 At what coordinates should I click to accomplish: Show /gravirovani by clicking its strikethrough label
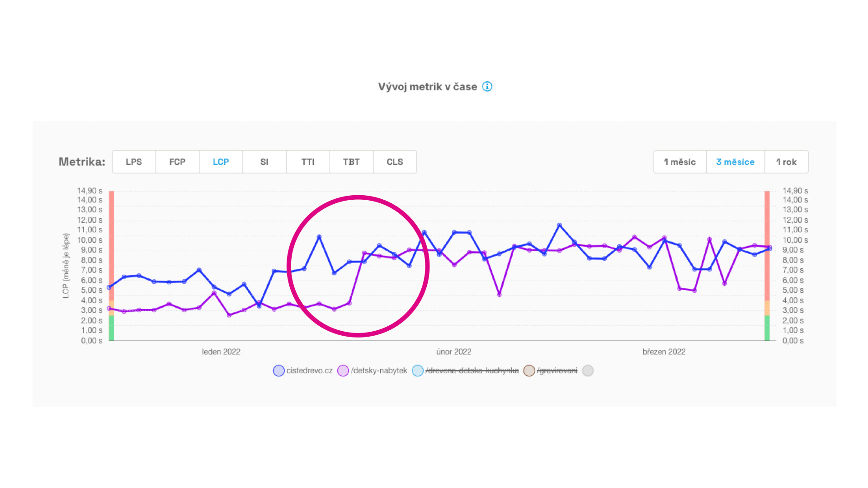(x=557, y=370)
